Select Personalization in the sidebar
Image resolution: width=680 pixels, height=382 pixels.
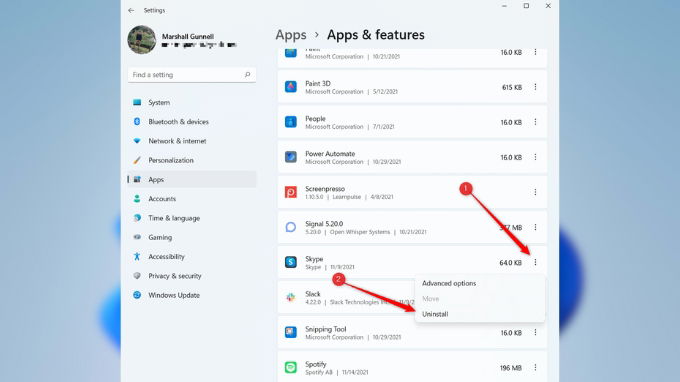pyautogui.click(x=192, y=160)
